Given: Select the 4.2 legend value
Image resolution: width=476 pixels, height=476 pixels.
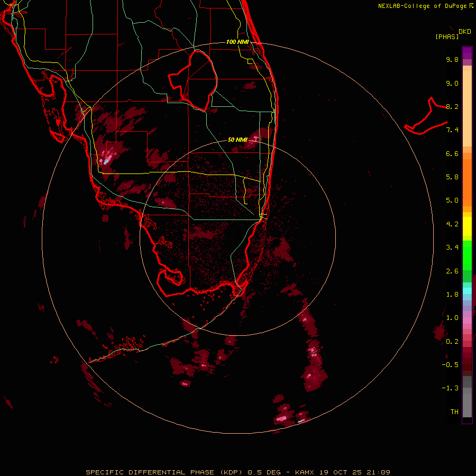Looking at the screenshot, I should click(x=452, y=224).
